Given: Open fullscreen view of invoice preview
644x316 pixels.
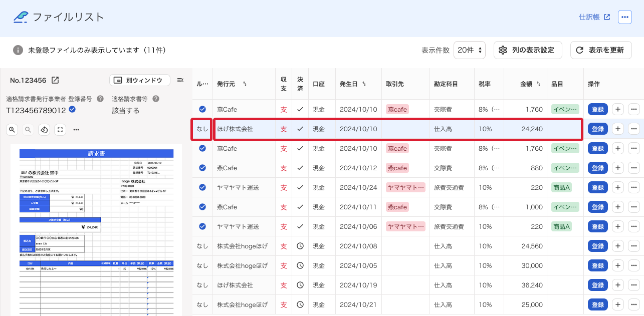Looking at the screenshot, I should [60, 130].
